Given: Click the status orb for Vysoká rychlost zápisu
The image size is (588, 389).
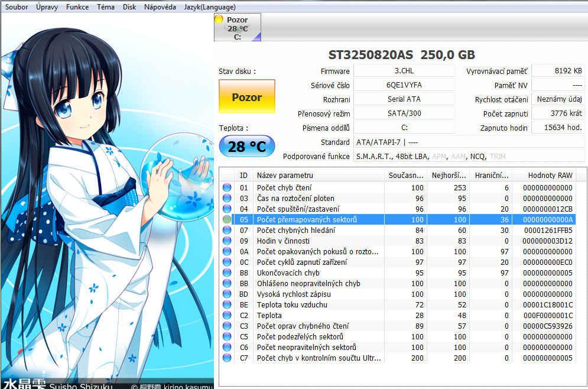Looking at the screenshot, I should click(x=227, y=294).
